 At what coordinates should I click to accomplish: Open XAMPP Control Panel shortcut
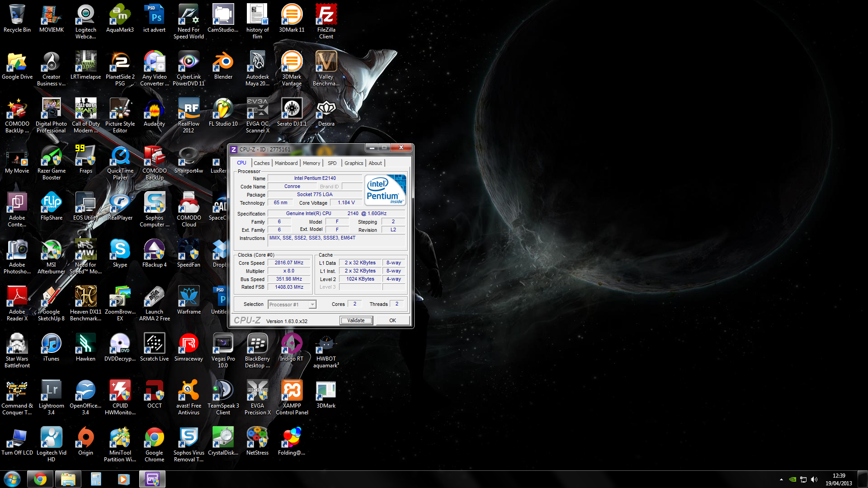pos(292,397)
